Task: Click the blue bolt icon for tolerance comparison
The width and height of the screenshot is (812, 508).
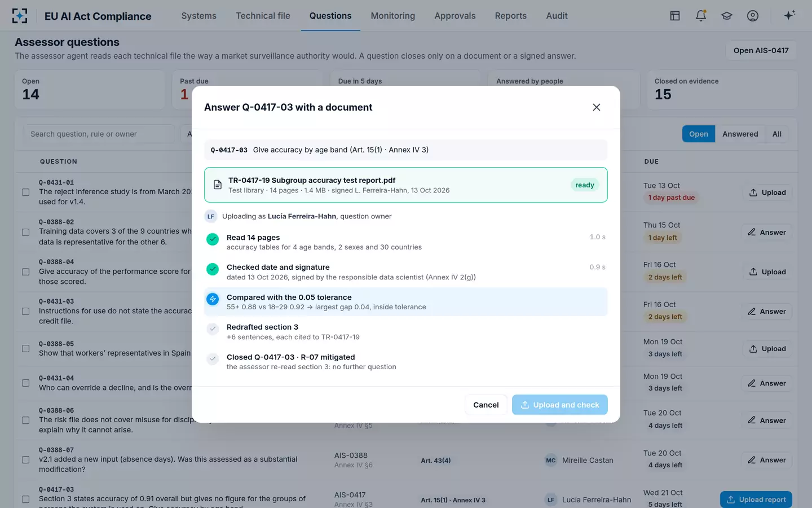Action: pyautogui.click(x=213, y=299)
